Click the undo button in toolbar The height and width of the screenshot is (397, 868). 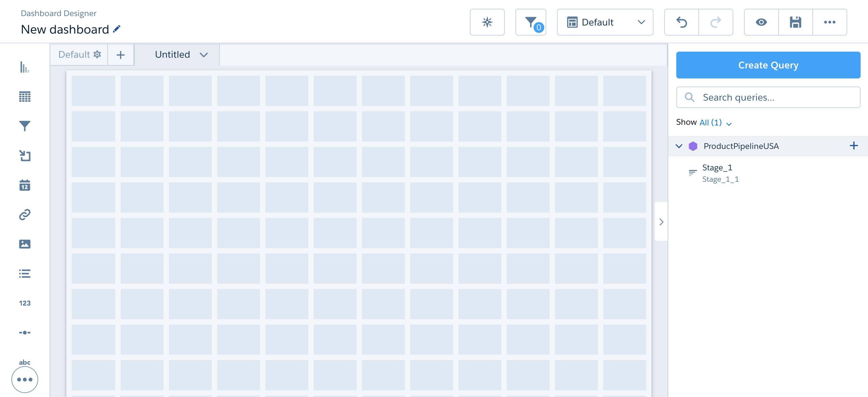pyautogui.click(x=682, y=21)
